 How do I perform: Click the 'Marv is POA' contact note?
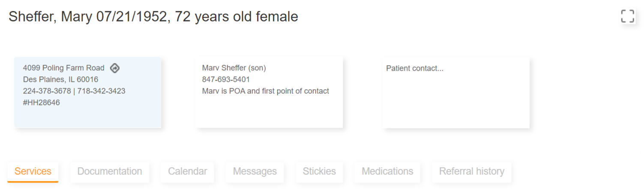tap(265, 91)
